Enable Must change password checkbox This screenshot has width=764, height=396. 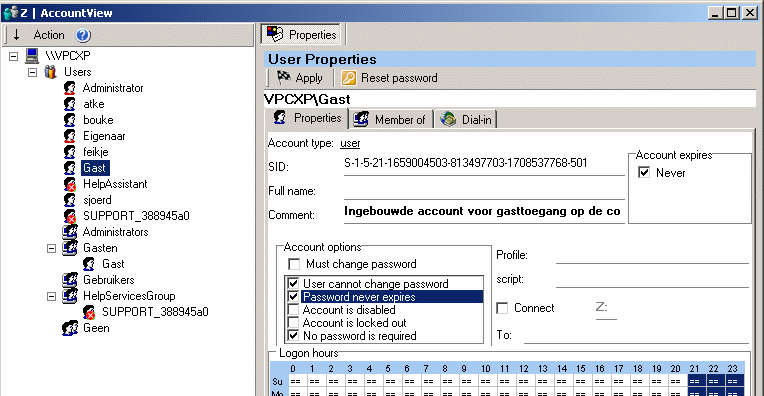pyautogui.click(x=294, y=264)
